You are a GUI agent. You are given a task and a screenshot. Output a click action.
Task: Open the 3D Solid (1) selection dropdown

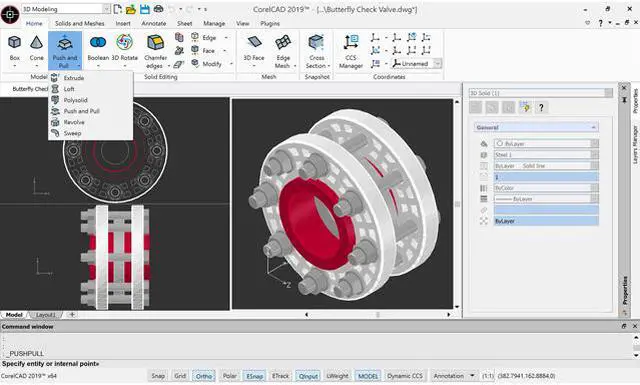coord(608,93)
